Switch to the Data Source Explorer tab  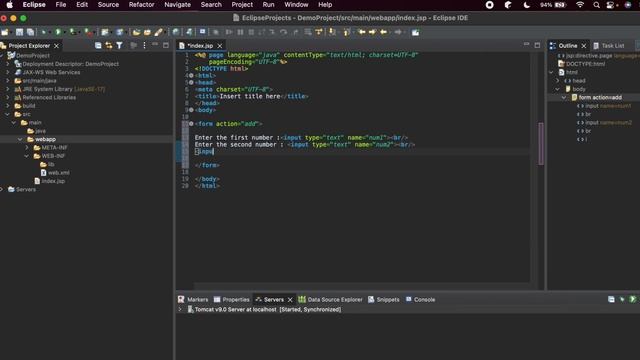click(x=330, y=300)
